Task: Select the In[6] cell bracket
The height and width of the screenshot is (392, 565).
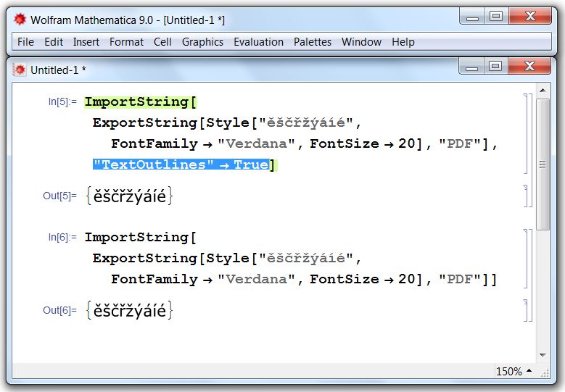Action: coord(526,259)
